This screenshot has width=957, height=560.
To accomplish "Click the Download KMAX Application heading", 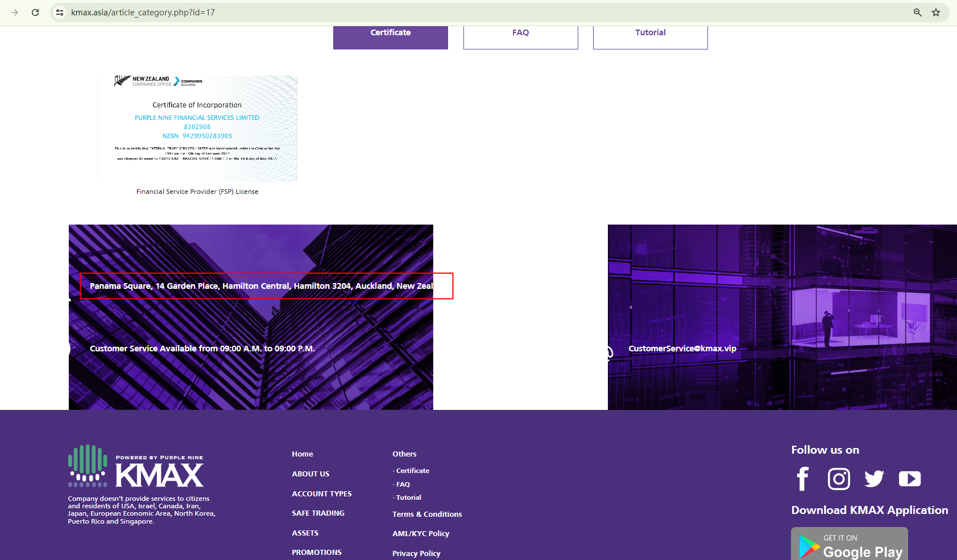I will pos(869,511).
